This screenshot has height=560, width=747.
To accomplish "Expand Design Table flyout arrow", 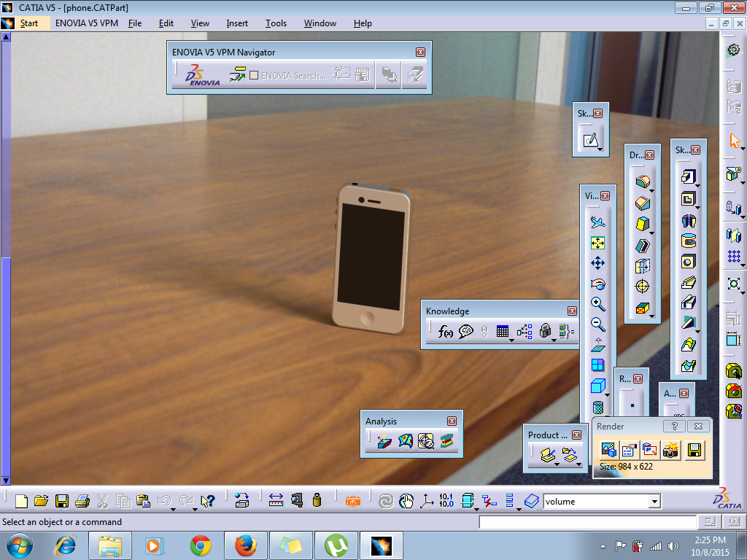I will 511,341.
